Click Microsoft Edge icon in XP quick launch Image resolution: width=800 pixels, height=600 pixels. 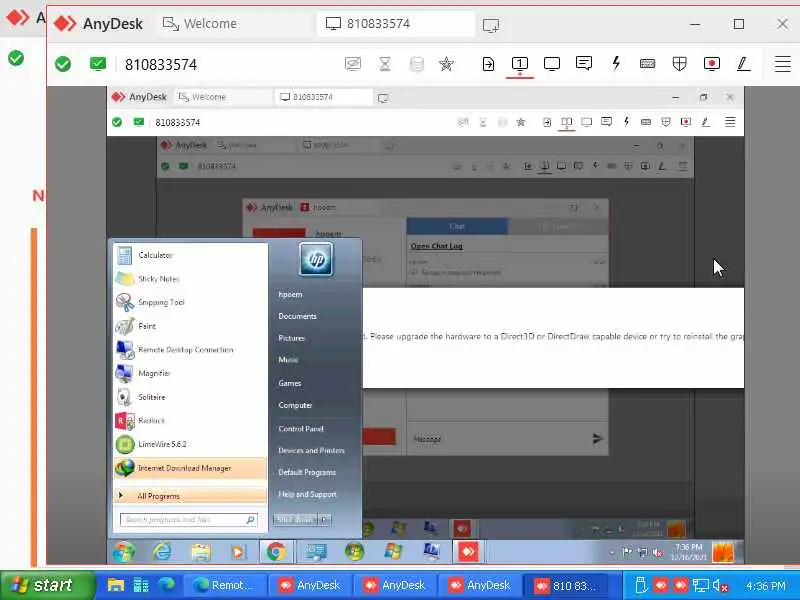pos(166,585)
